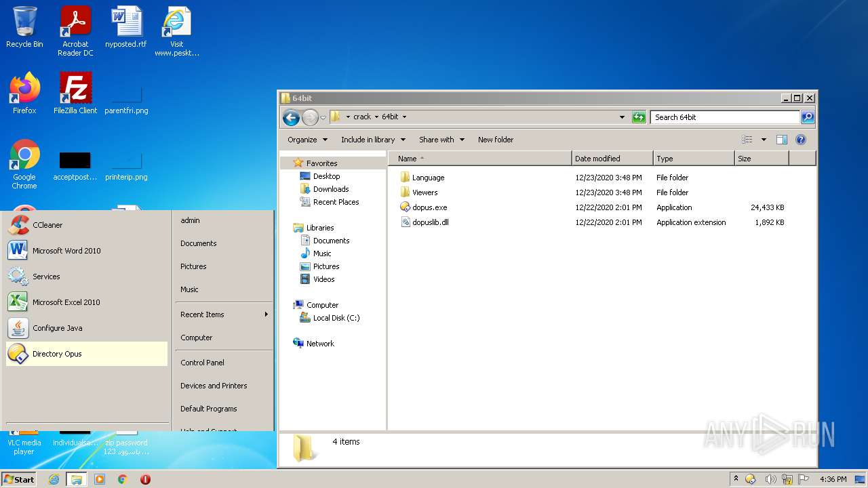Open volume speaker tray icon

click(x=770, y=479)
